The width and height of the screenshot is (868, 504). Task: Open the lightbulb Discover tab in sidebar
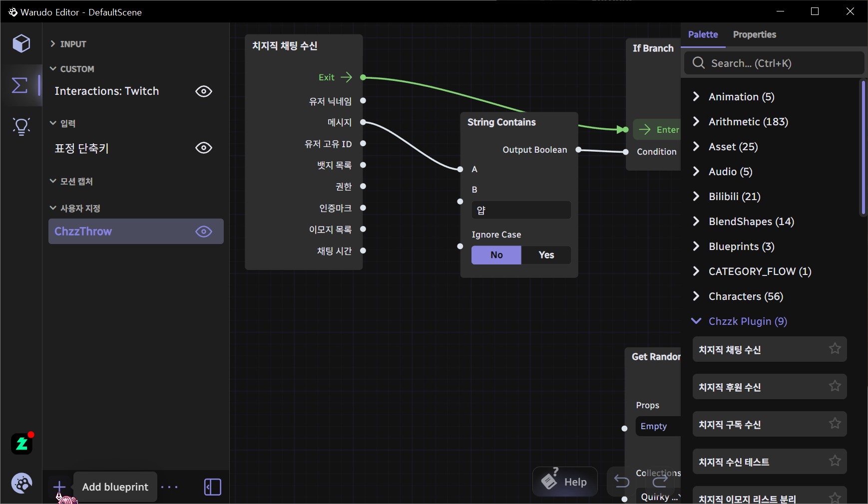click(21, 127)
